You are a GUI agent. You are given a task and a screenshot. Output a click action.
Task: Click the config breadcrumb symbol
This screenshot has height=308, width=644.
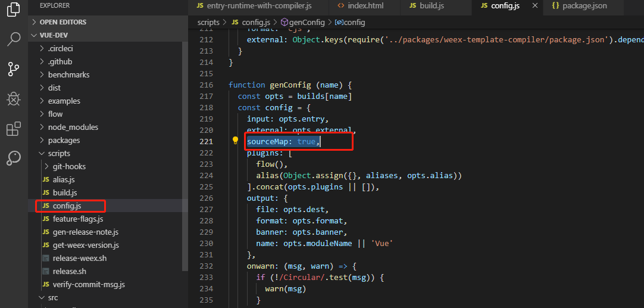click(350, 22)
